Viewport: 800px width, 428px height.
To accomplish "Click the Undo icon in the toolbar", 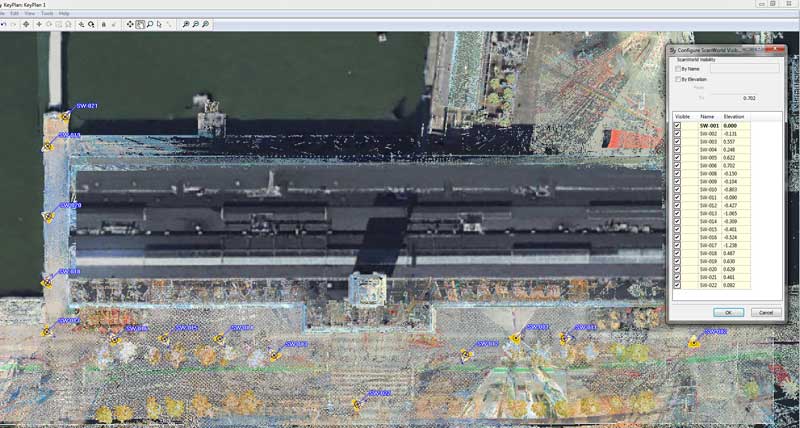I will (3, 24).
